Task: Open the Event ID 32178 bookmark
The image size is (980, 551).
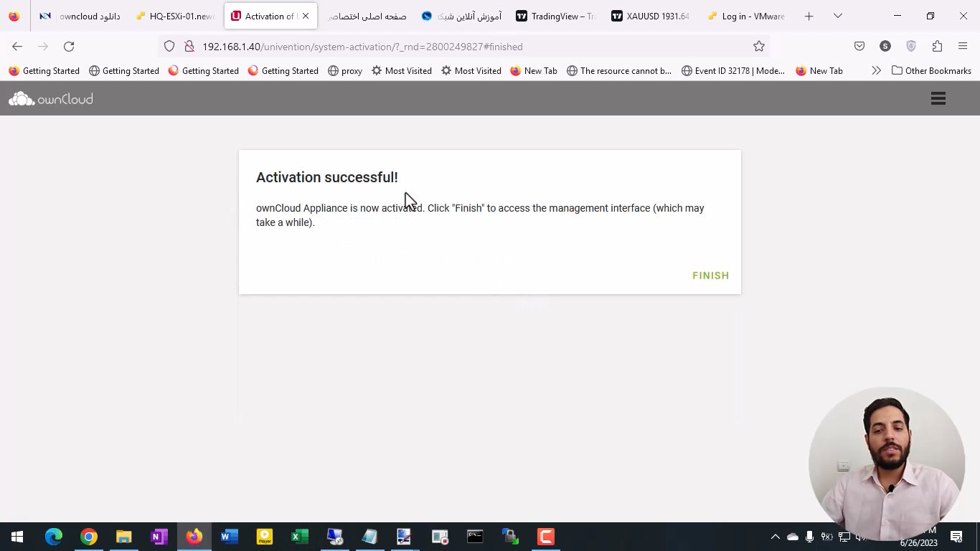Action: [732, 71]
